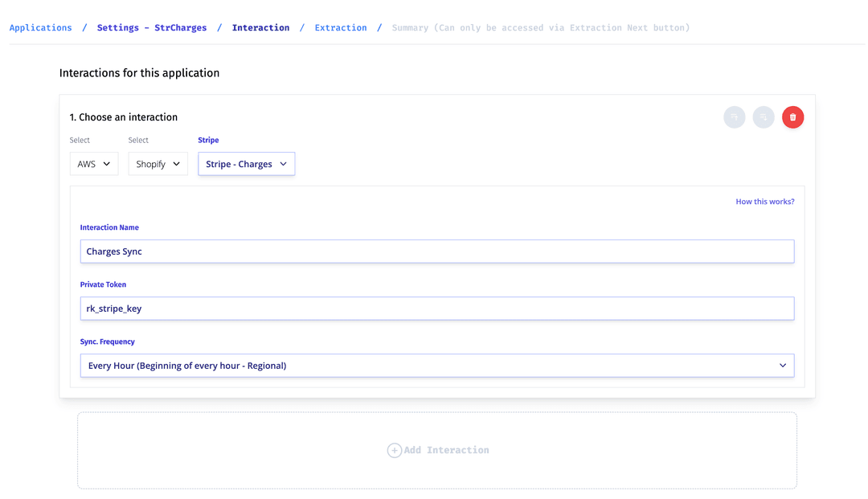Go to Applications breadcrumb
Viewport: 868px width, 499px height.
point(40,27)
